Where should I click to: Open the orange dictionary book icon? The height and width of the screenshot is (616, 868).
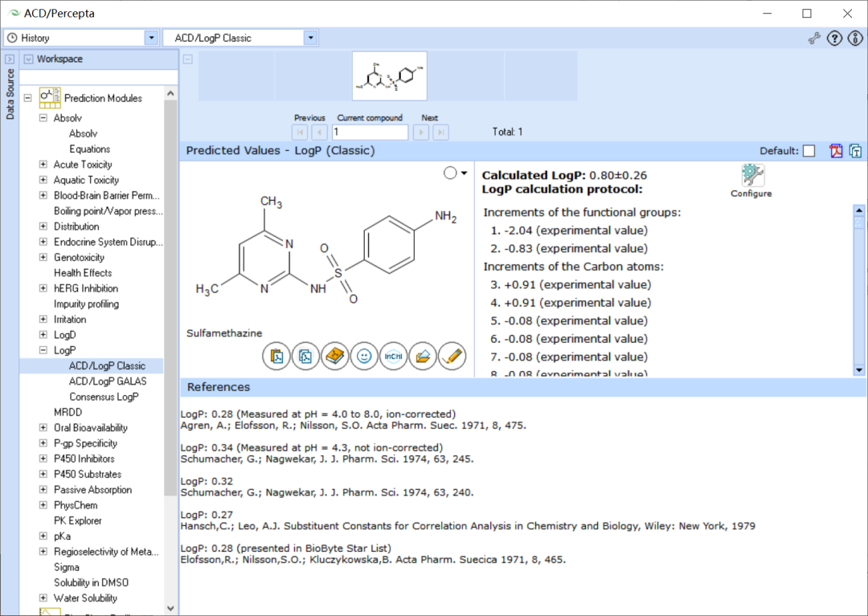click(335, 356)
